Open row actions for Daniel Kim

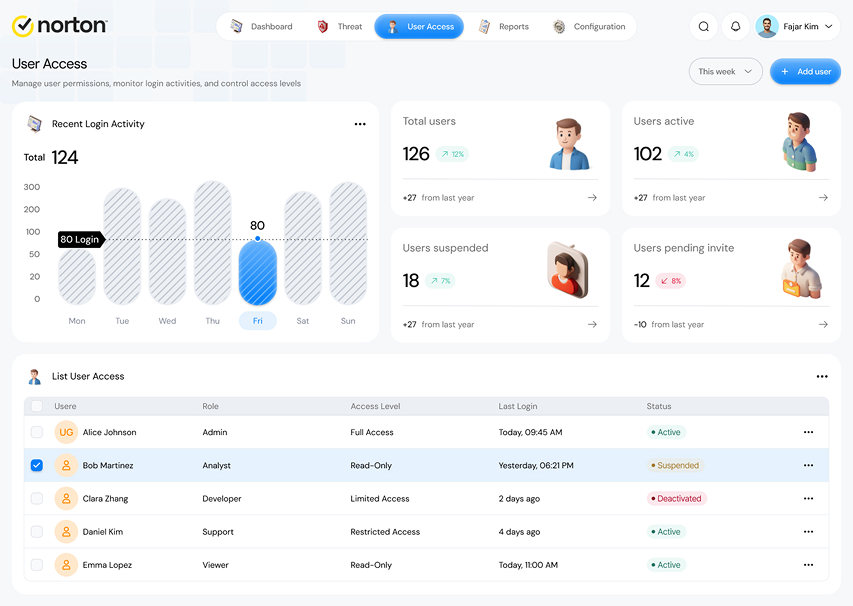tap(808, 531)
